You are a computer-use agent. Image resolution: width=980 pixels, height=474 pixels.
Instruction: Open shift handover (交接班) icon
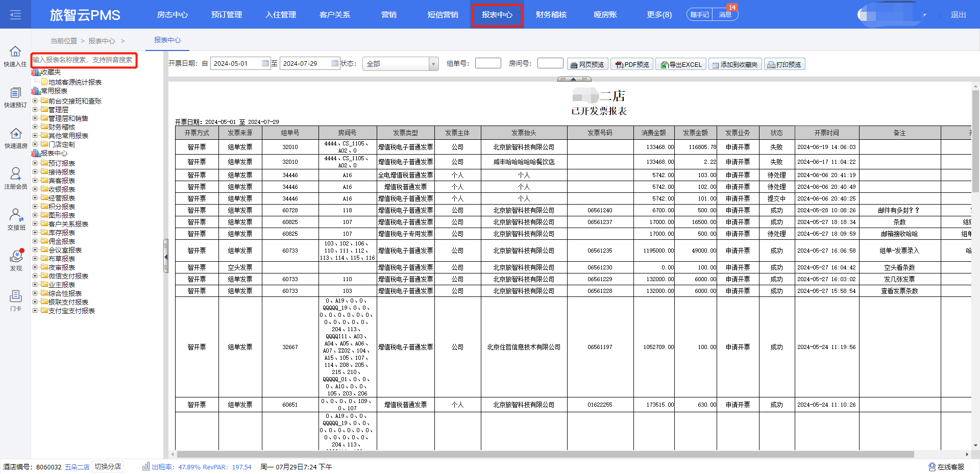15,219
